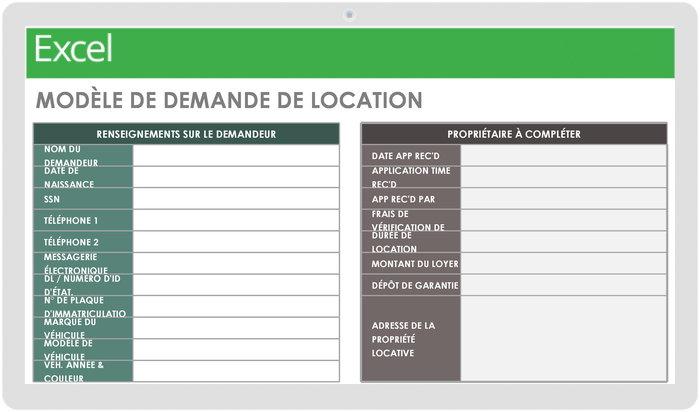Click the empty field beside SSN
This screenshot has width=700, height=412.
[236, 199]
